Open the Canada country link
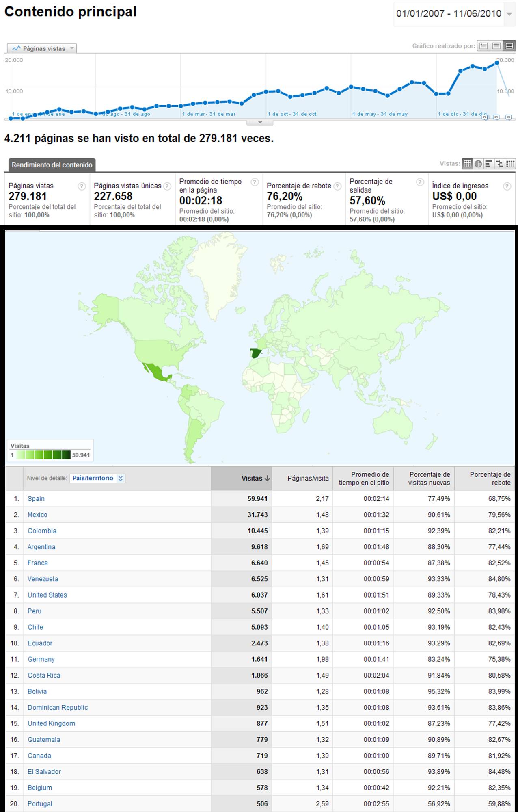Screen dimensions: 518x812 (x=39, y=756)
